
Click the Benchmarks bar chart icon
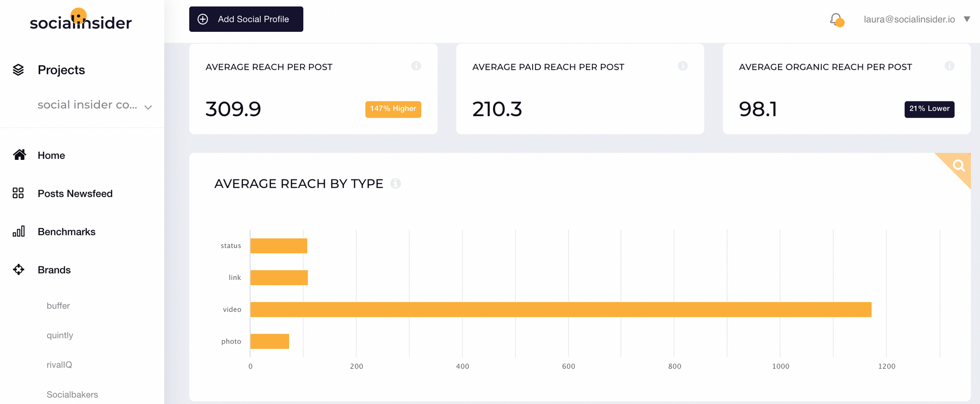[x=19, y=231]
